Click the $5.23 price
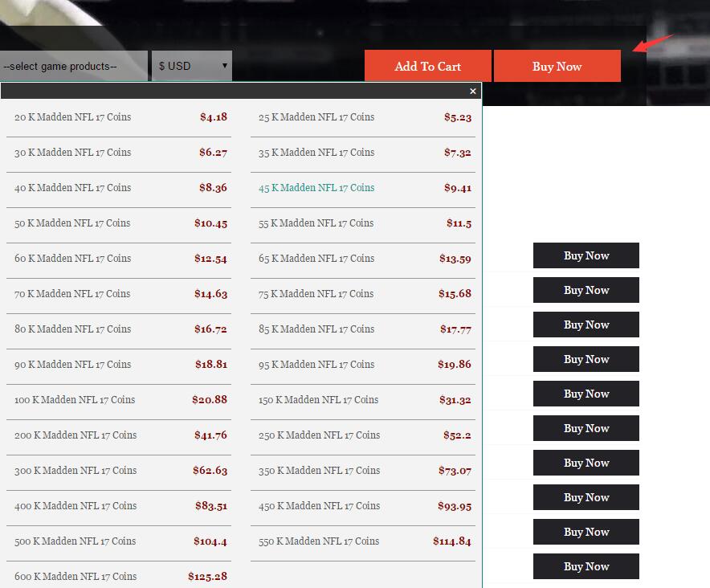Screen dimensions: 710x588 click(x=458, y=117)
